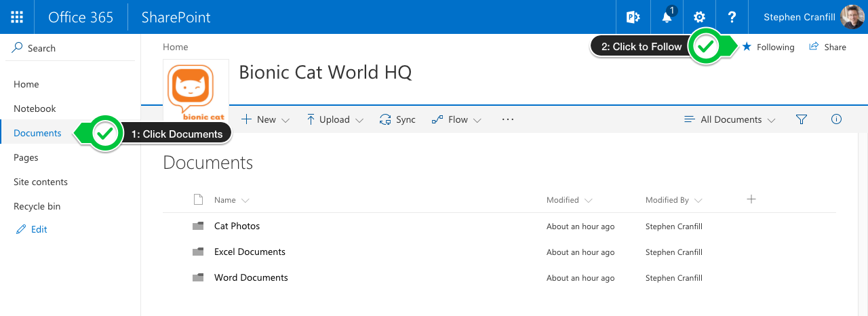
Task: Open the PowerPoint app icon in header
Action: [633, 17]
